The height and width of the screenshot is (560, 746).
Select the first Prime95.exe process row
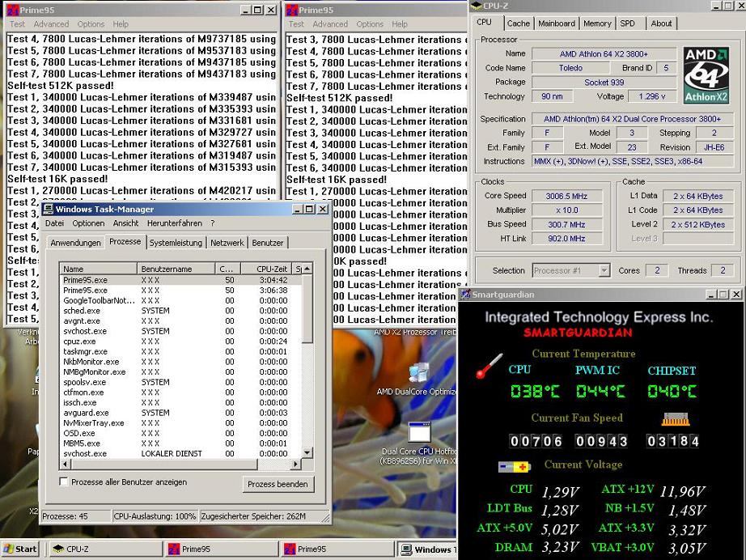[x=180, y=280]
